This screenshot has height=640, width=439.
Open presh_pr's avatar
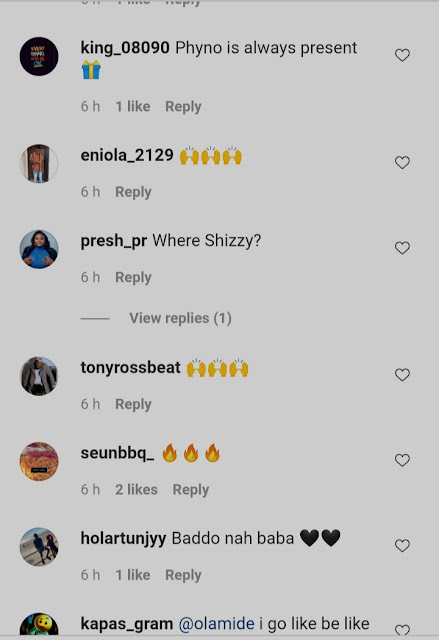(x=39, y=249)
